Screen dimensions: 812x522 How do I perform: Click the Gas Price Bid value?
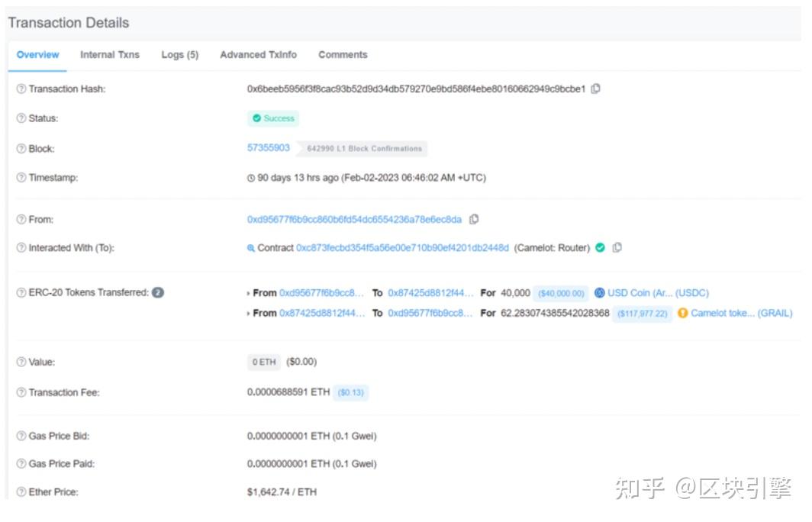(311, 436)
